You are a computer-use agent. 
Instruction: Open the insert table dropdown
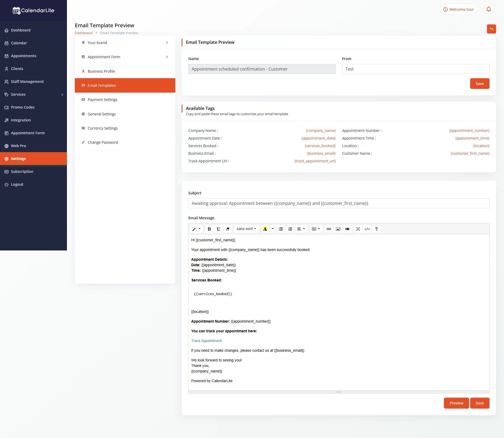pyautogui.click(x=316, y=229)
